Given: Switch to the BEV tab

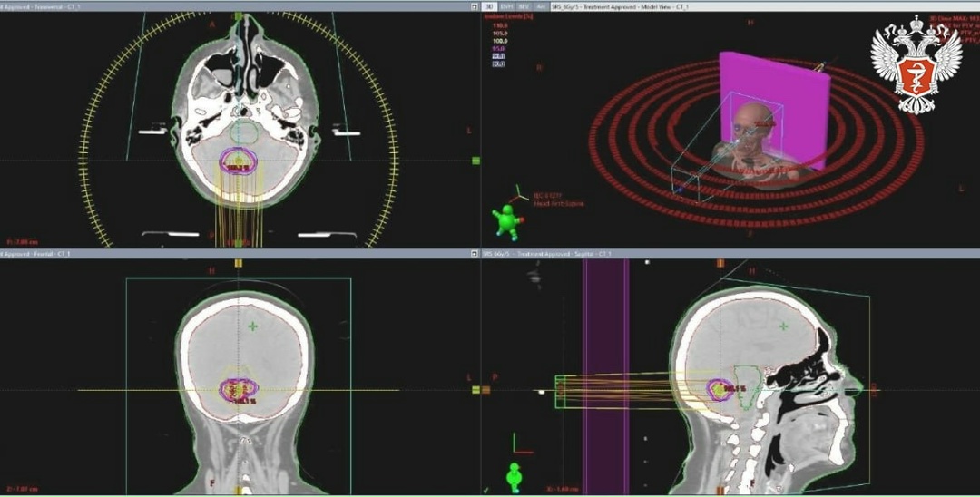Looking at the screenshot, I should coord(524,6).
